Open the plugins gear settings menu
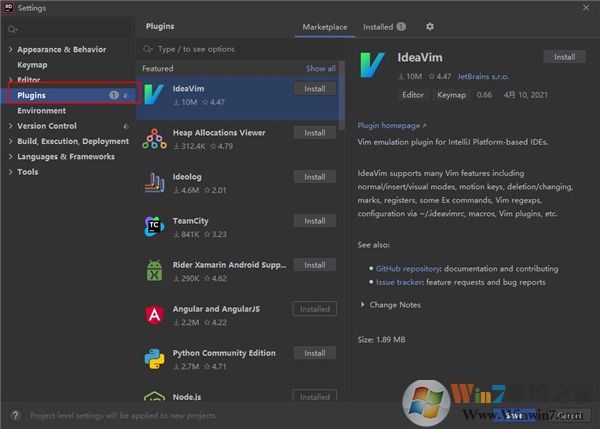 [430, 27]
